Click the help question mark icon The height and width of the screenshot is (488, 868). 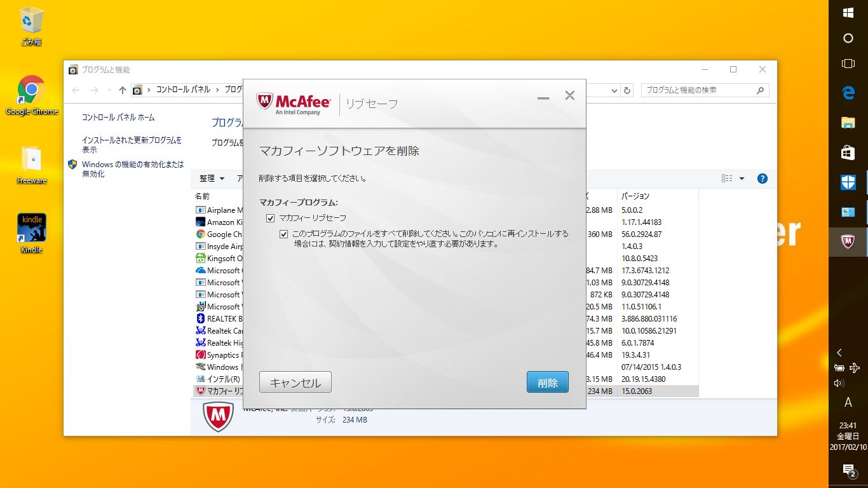tap(763, 179)
